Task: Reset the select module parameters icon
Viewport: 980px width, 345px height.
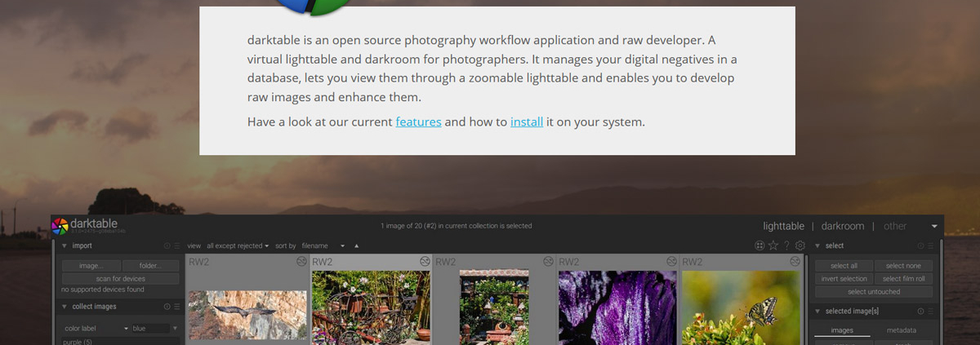Action: pyautogui.click(x=922, y=245)
